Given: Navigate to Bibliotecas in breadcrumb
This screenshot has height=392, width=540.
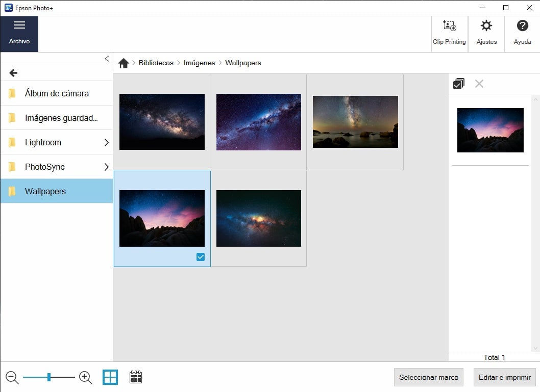Looking at the screenshot, I should coord(156,63).
